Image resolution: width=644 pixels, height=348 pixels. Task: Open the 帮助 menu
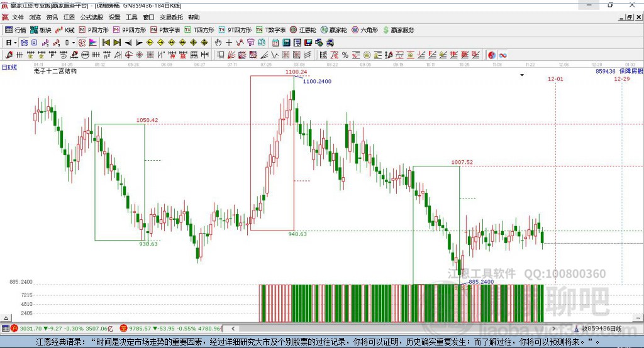point(194,17)
